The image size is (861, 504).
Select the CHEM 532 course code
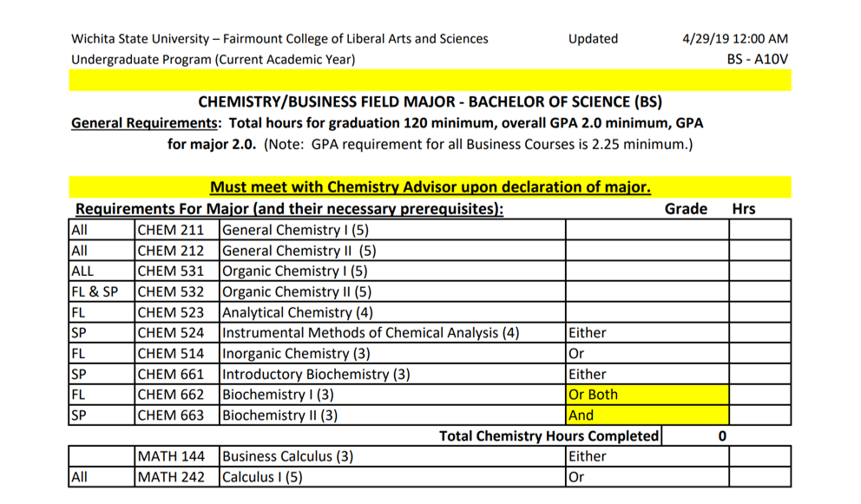171,291
